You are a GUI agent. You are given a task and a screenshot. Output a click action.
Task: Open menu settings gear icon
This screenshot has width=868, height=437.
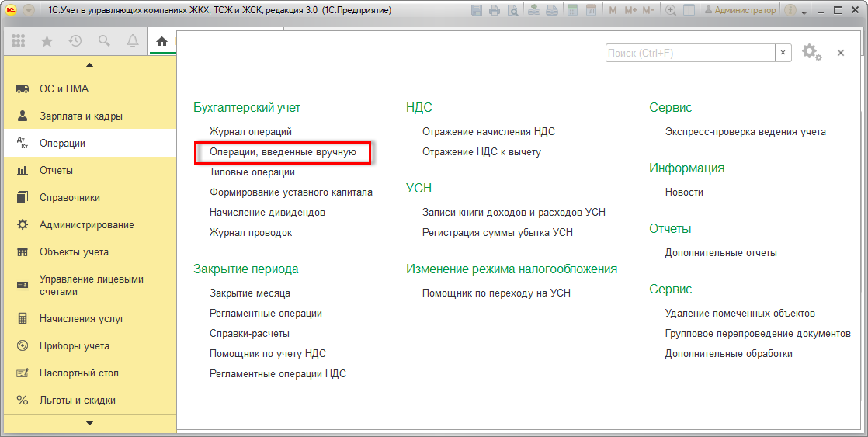coord(811,53)
